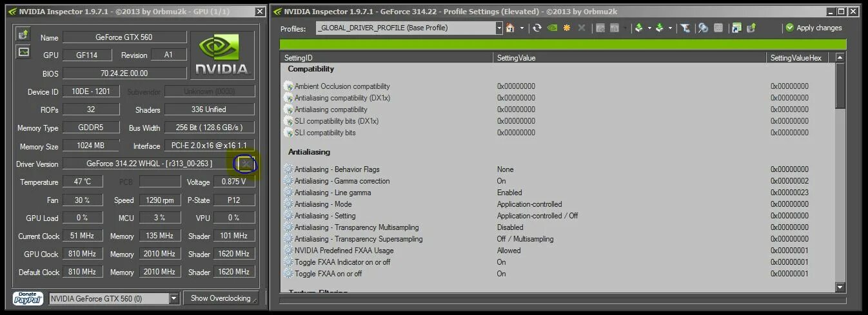Open the sensor monitoring graph icon
Screen dimensions: 868x315
coord(23,52)
